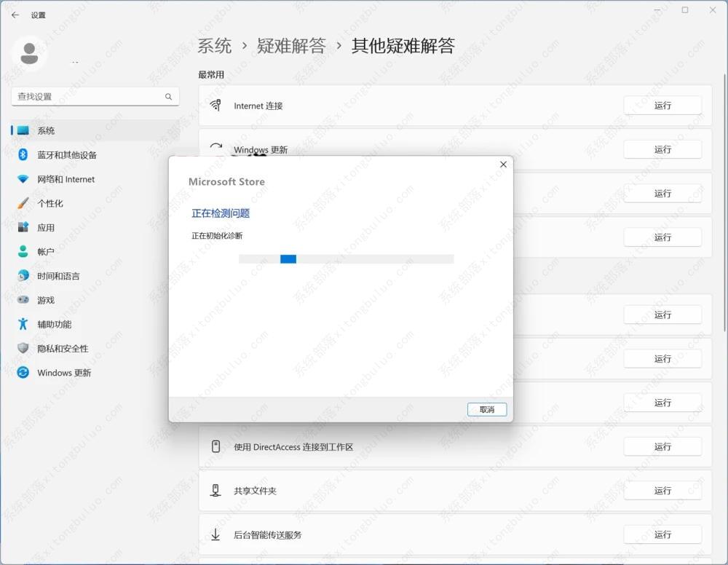Click the 应用 icon in the sidebar

coord(23,228)
